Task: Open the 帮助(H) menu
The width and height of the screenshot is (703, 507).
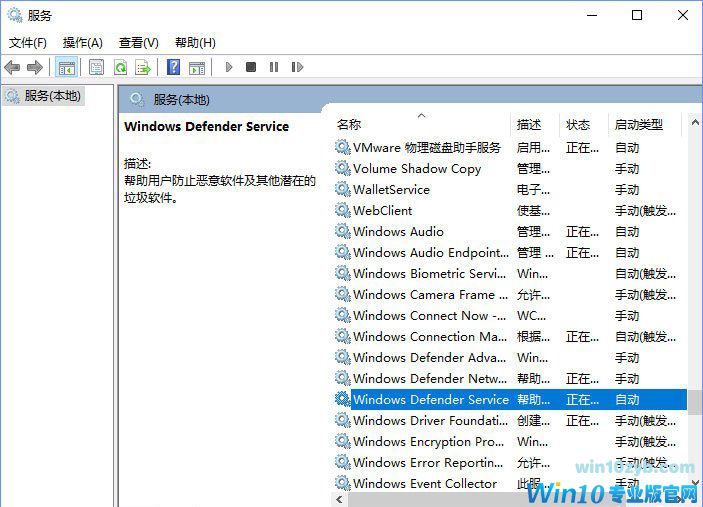Action: click(195, 43)
